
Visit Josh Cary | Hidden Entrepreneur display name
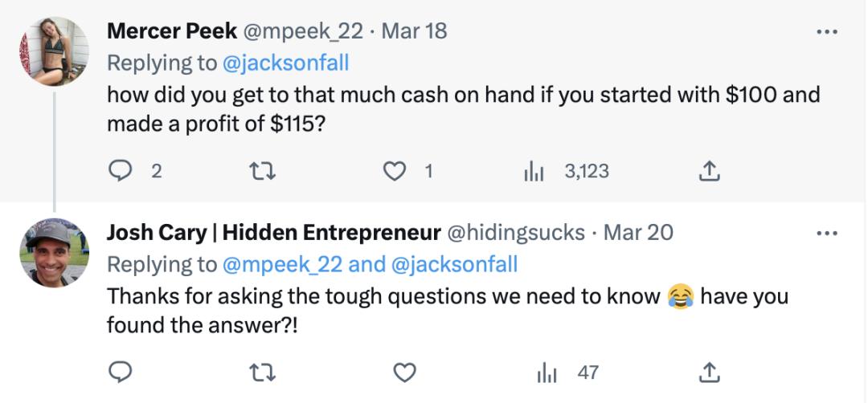[x=273, y=232]
